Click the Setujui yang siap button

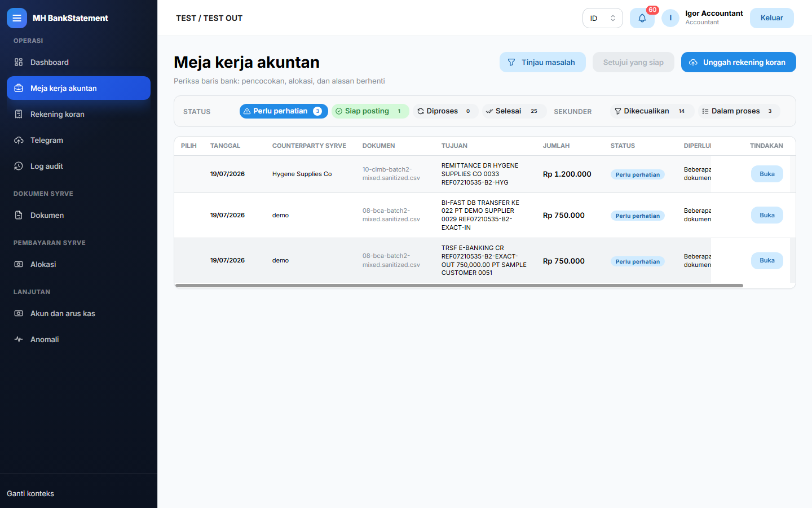tap(633, 62)
